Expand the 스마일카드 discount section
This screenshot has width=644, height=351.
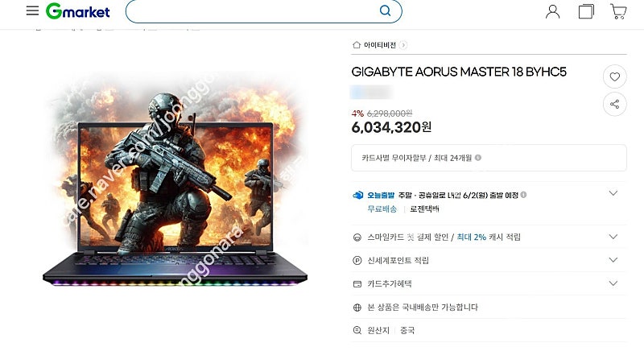coord(613,237)
